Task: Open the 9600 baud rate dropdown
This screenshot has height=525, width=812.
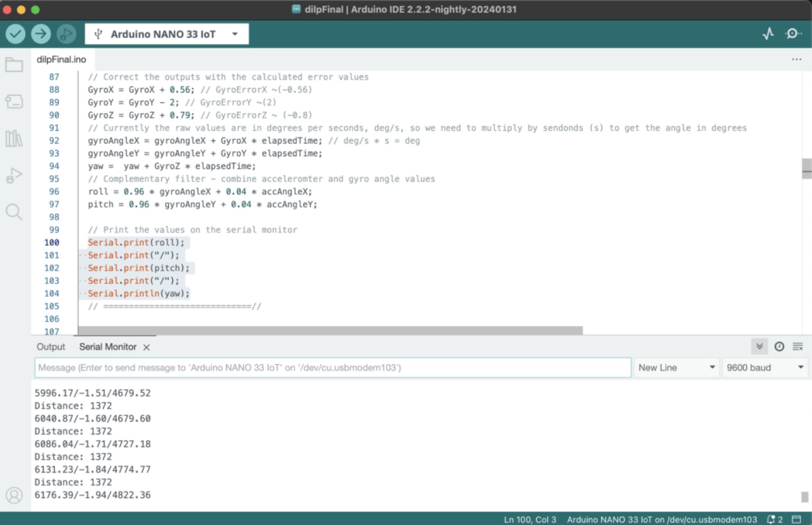Action: click(x=765, y=368)
